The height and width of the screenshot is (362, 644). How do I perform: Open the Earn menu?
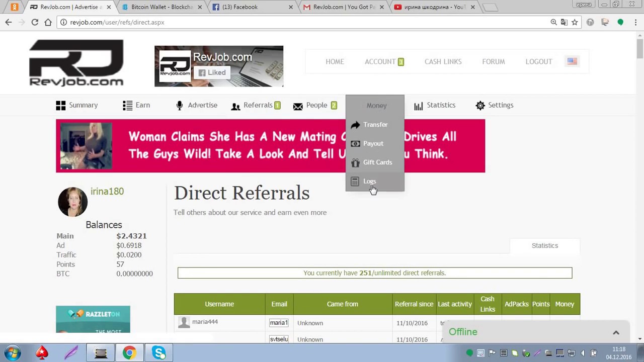click(142, 105)
